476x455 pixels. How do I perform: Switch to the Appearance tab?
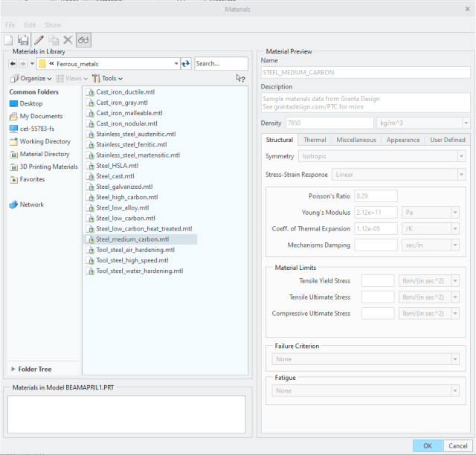403,140
